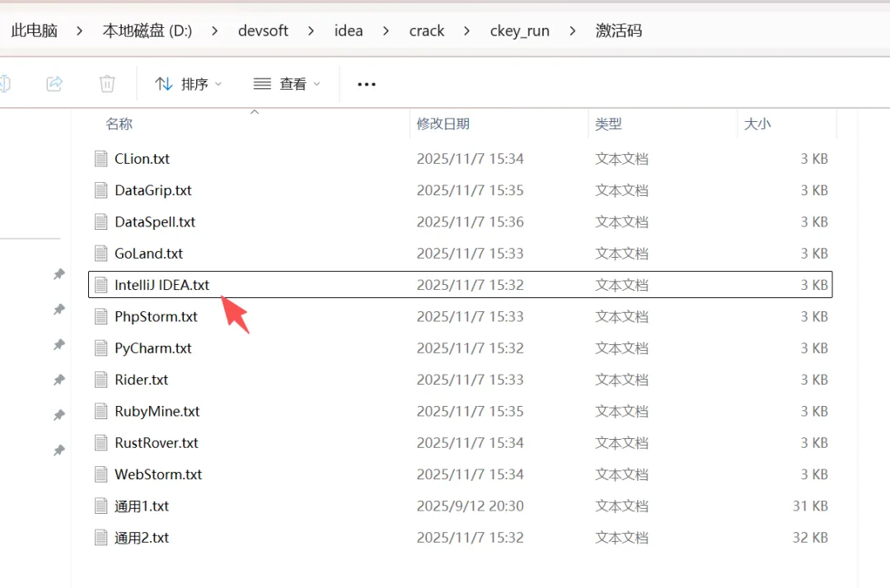The width and height of the screenshot is (890, 588).
Task: Select the GoLand.txt file
Action: [x=461, y=254]
